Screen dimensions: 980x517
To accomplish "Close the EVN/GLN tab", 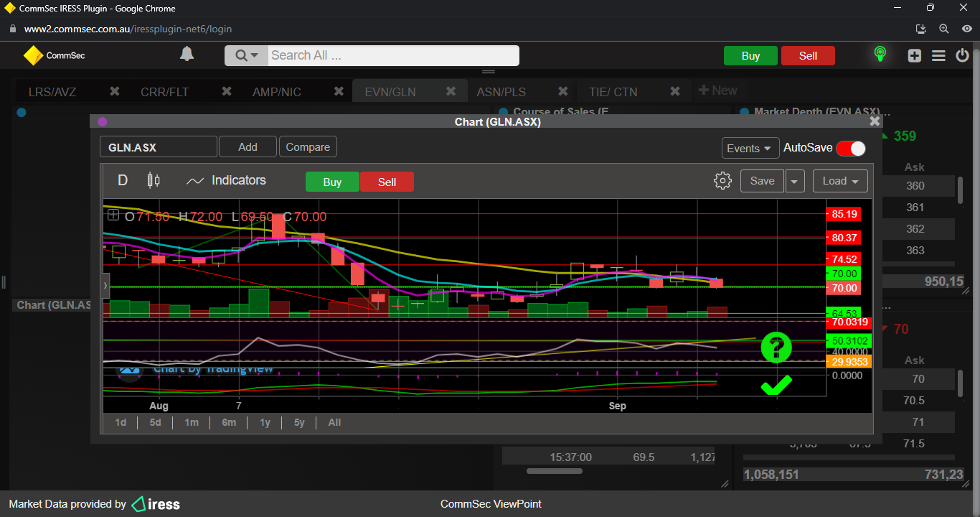I will click(451, 91).
